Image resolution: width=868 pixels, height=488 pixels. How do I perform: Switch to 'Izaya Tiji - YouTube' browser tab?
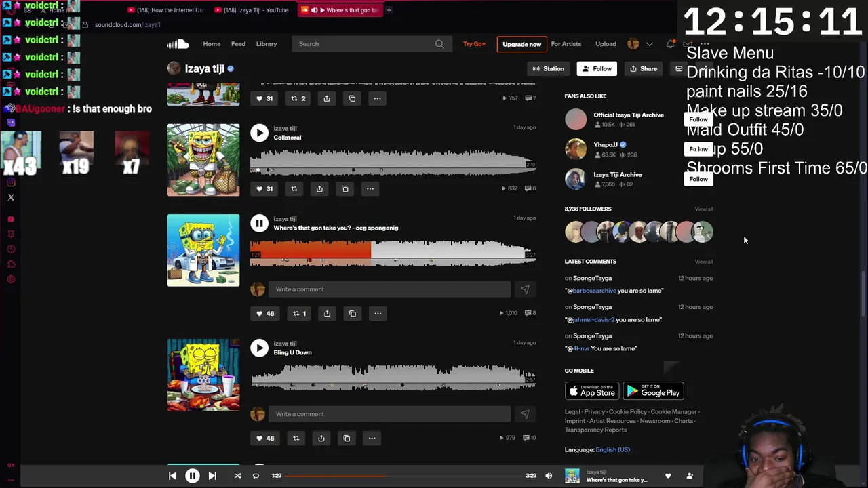pyautogui.click(x=252, y=10)
